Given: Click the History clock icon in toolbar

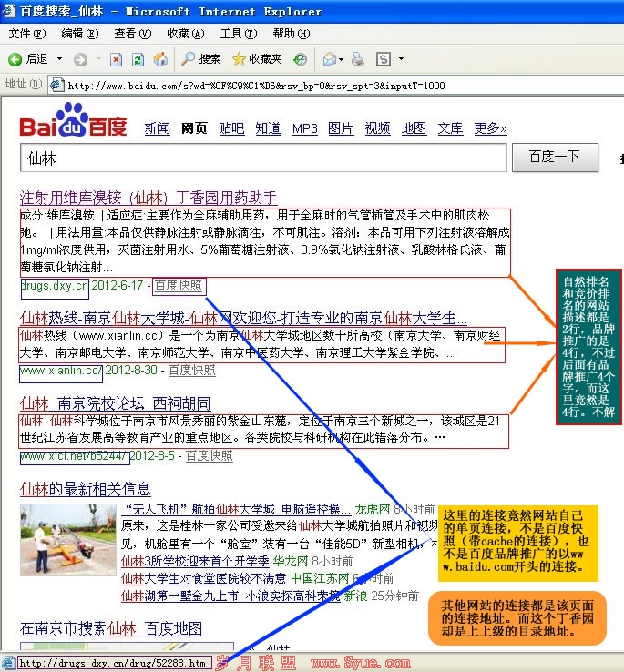Looking at the screenshot, I should [x=300, y=59].
